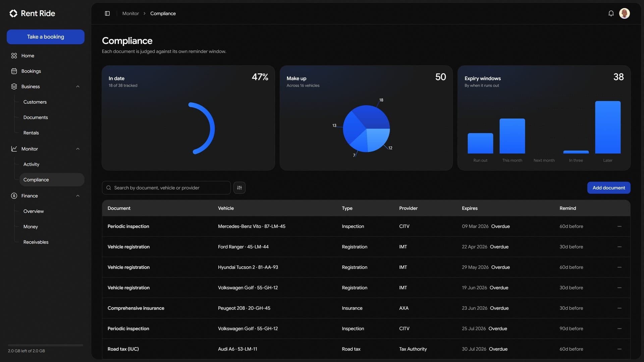Sort by the Provider column header
This screenshot has height=362, width=644.
tap(408, 208)
